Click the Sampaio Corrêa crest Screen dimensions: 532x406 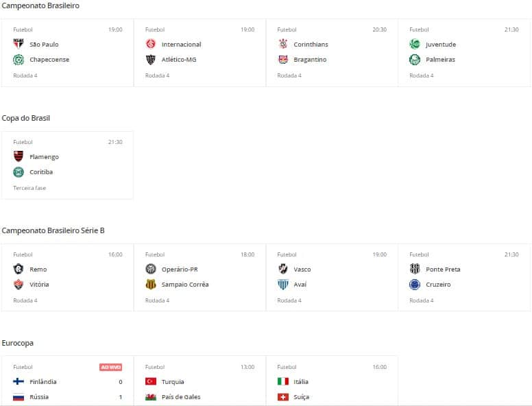click(x=151, y=285)
